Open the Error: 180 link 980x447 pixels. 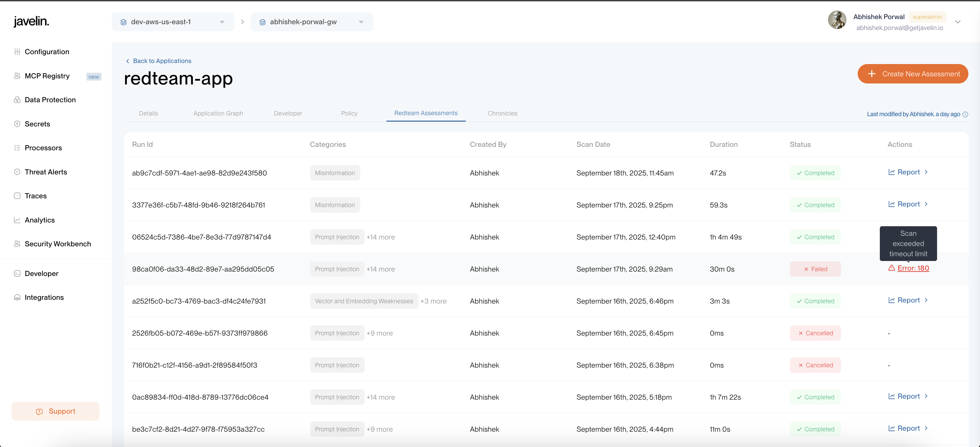pyautogui.click(x=913, y=268)
